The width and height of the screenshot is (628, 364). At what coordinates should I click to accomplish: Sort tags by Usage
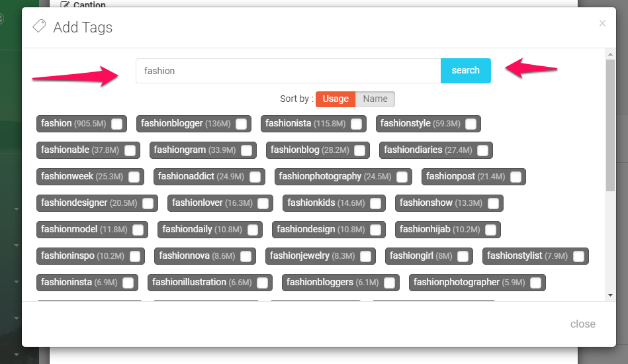[x=336, y=99]
